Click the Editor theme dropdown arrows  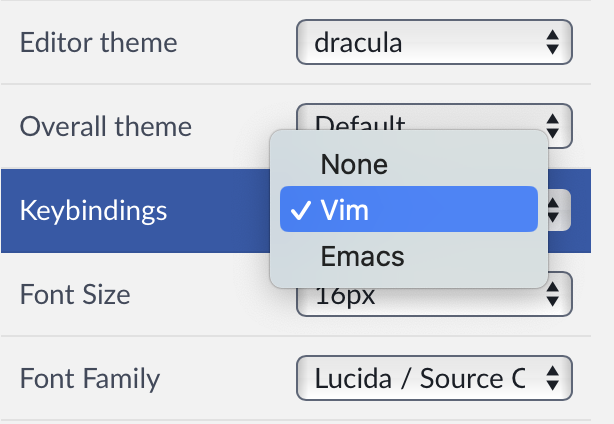point(551,43)
